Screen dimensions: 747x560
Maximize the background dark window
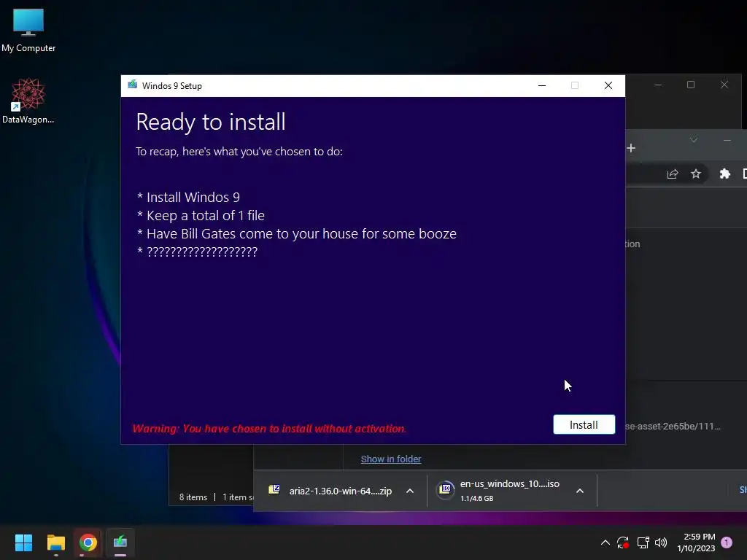pyautogui.click(x=691, y=85)
